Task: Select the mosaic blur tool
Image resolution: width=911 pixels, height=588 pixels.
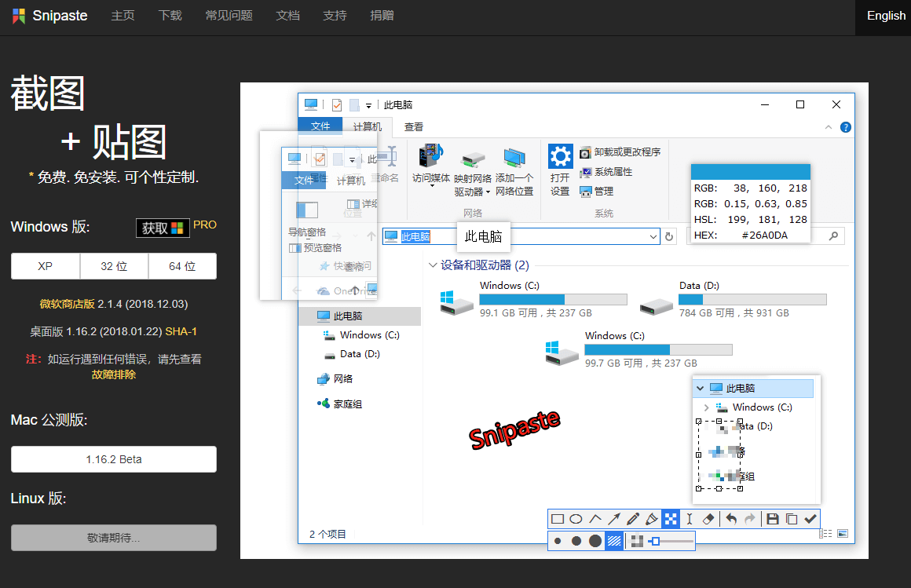Action: click(671, 519)
